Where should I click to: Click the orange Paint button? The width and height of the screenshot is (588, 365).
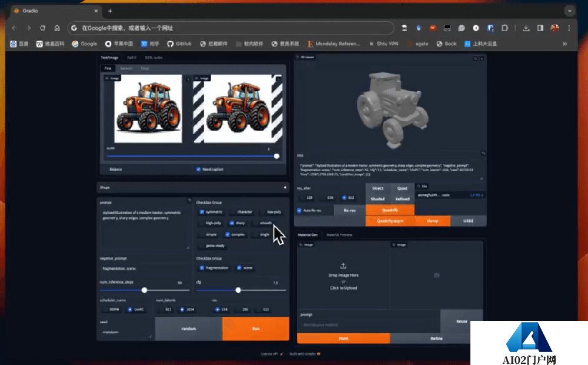click(x=343, y=339)
